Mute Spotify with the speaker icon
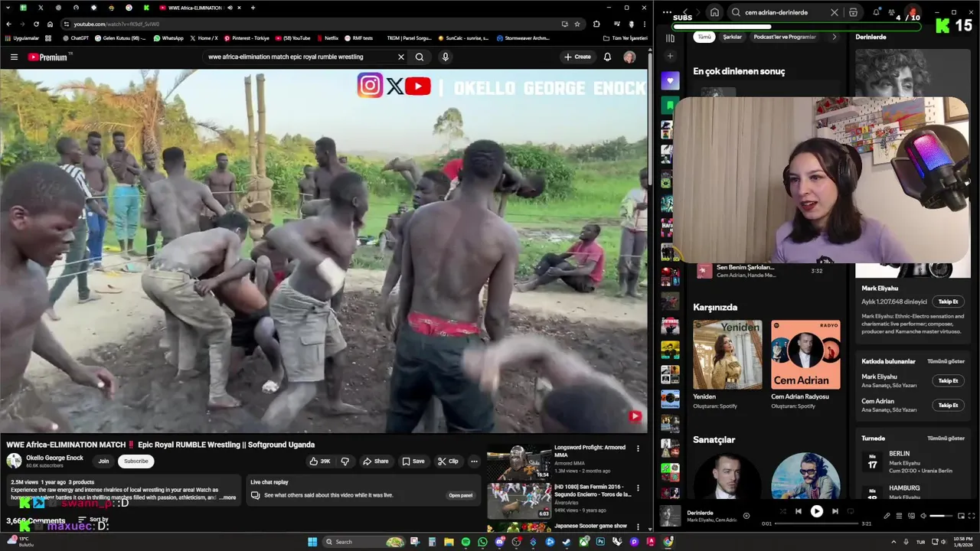 click(x=923, y=516)
